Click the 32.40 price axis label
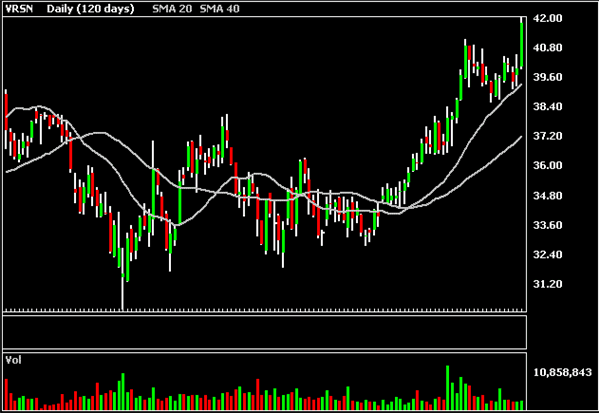 pos(548,254)
